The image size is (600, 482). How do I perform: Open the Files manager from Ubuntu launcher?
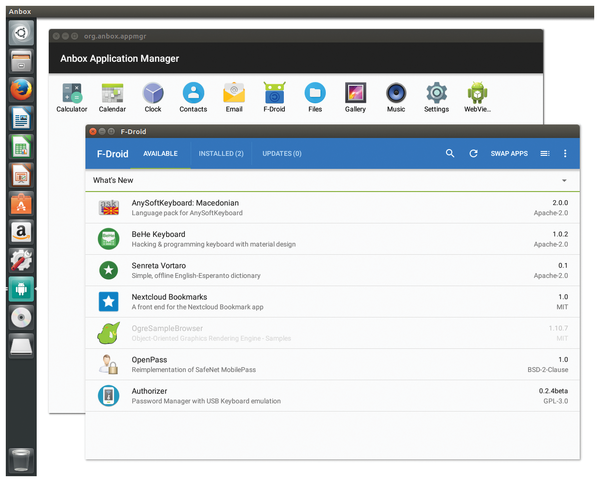21,62
